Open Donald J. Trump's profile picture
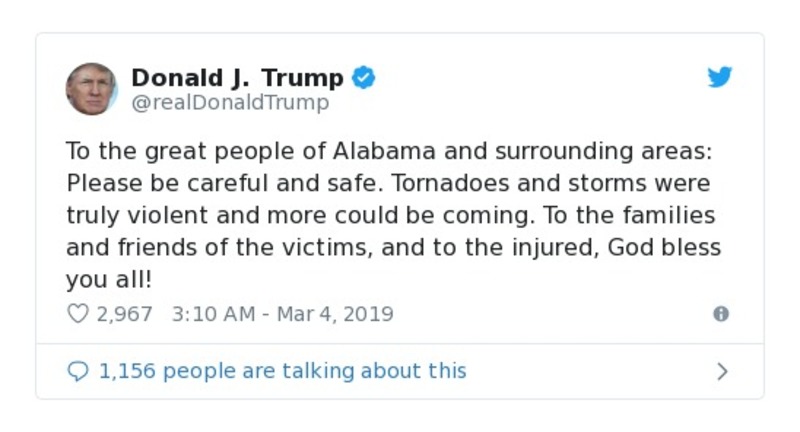 [x=92, y=89]
